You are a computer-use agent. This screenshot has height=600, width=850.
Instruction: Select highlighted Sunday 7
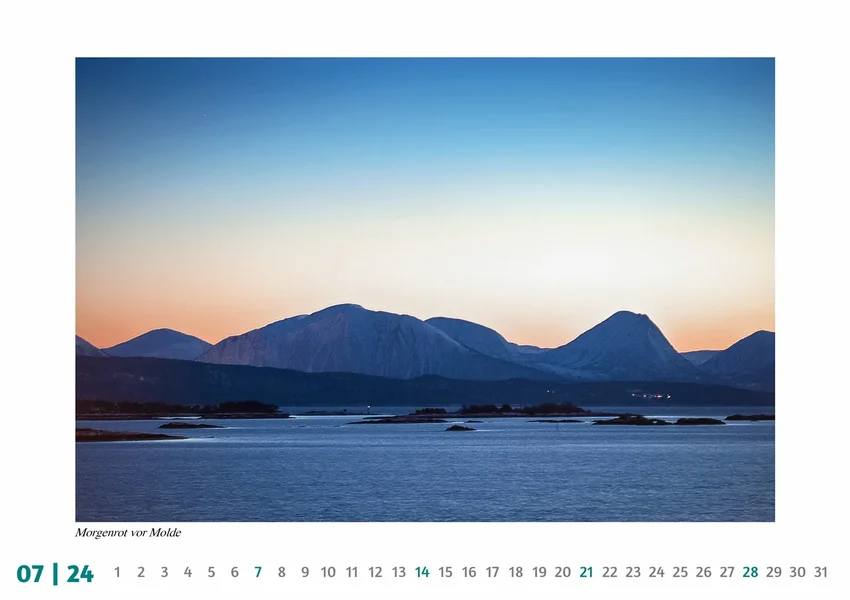click(x=258, y=572)
